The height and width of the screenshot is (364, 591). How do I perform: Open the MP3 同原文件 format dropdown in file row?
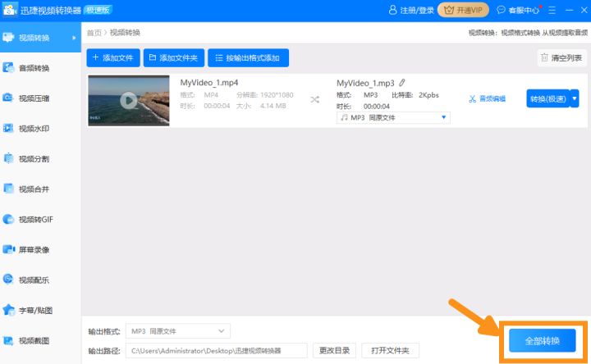[393, 118]
